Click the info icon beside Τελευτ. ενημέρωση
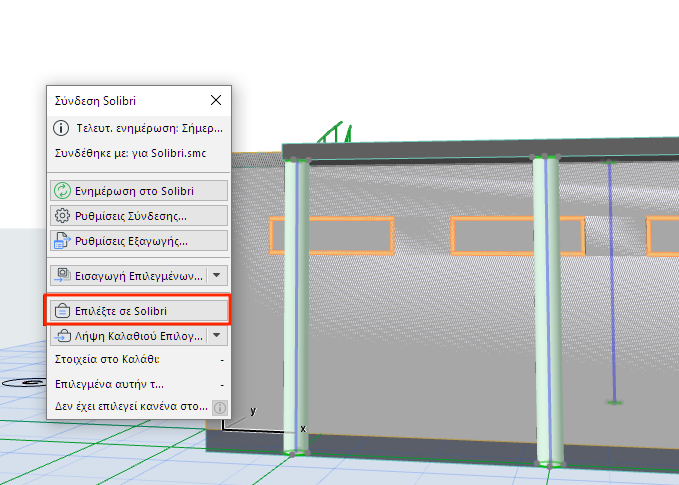Screen dimensions: 679x485 click(61, 128)
